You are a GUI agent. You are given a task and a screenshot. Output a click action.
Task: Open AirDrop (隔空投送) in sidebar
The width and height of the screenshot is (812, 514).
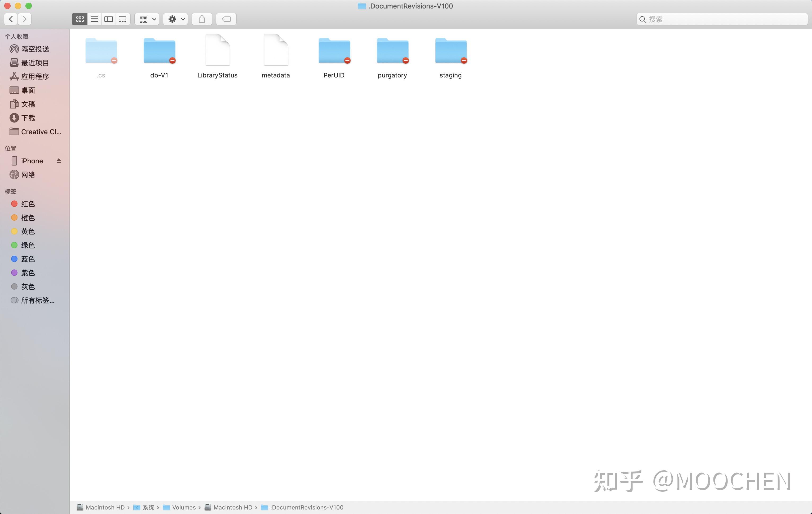tap(35, 49)
